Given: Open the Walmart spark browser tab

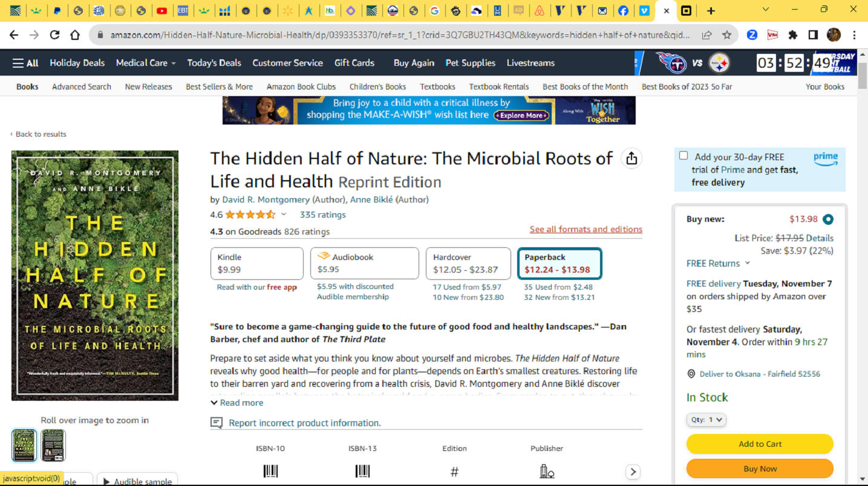Looking at the screenshot, I should pyautogui.click(x=287, y=10).
